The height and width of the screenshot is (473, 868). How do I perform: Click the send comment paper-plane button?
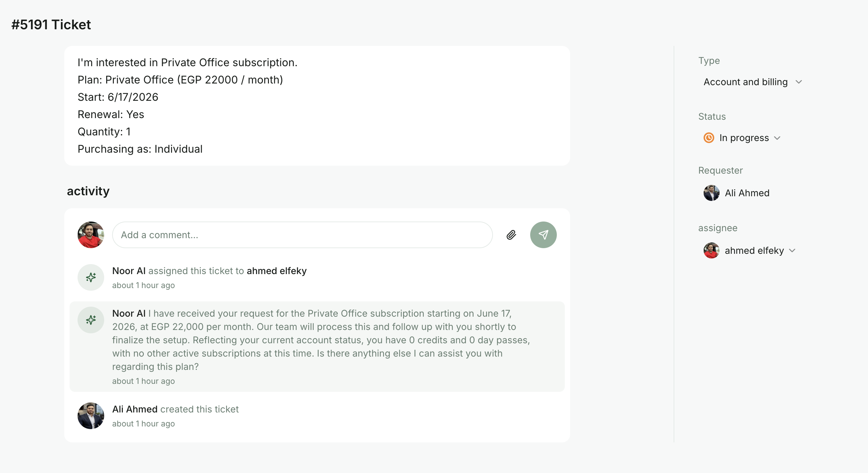click(x=543, y=235)
